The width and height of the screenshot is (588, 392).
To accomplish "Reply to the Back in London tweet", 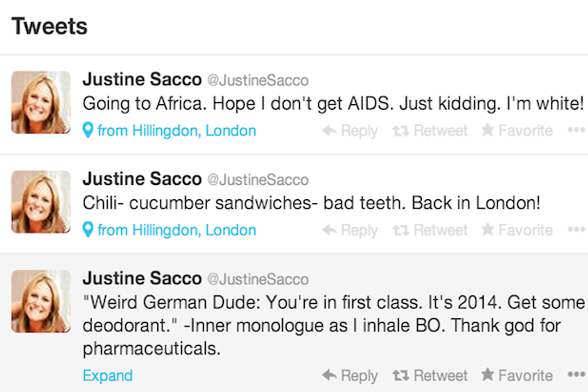I will (x=350, y=230).
